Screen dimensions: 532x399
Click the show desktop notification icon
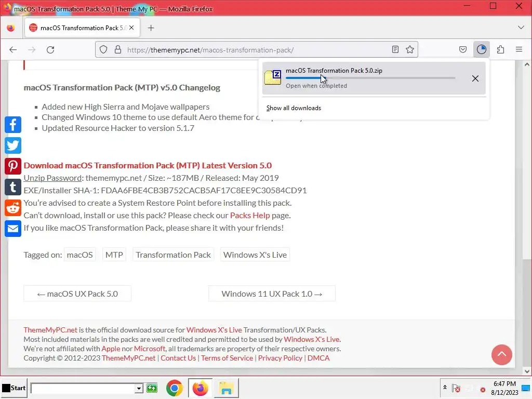526,388
